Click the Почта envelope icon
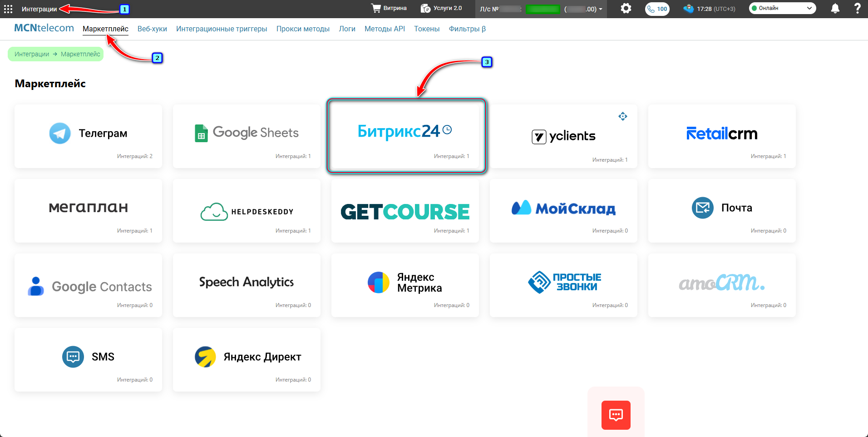Image resolution: width=868 pixels, height=437 pixels. coord(703,208)
